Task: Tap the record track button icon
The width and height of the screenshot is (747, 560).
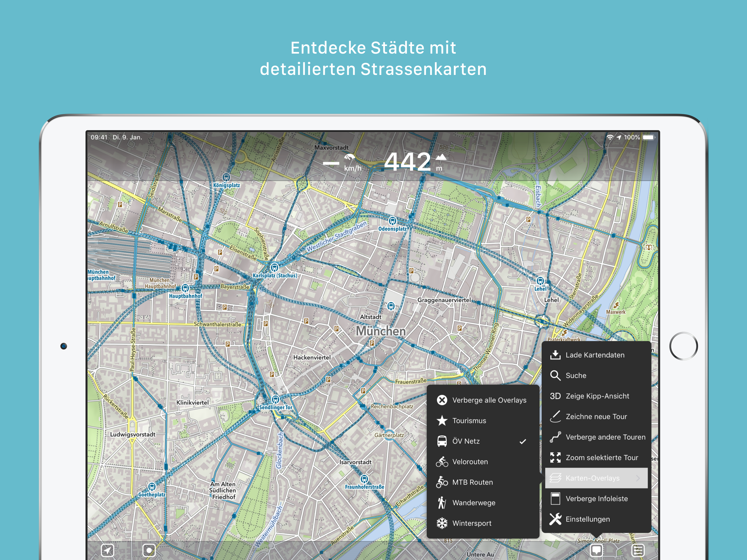Action: [x=149, y=550]
